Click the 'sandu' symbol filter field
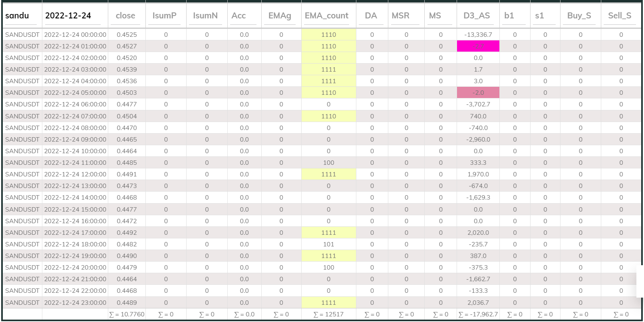Screen dimensions: 644x322 pyautogui.click(x=22, y=16)
